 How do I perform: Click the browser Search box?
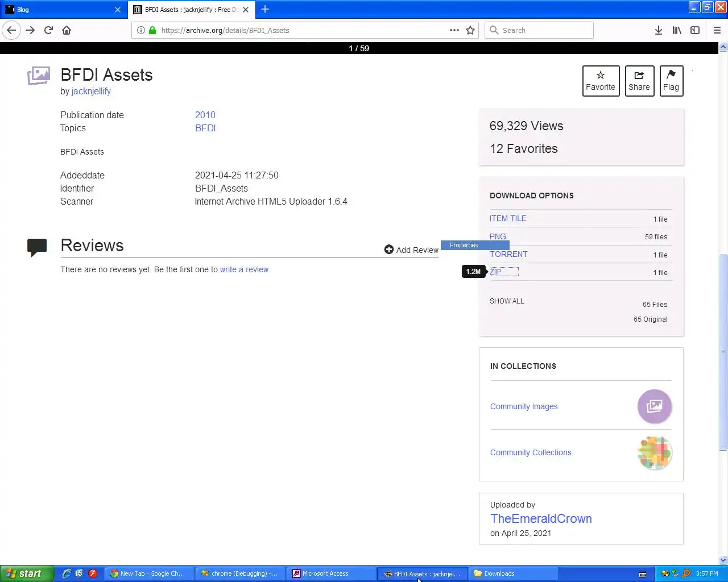point(539,30)
